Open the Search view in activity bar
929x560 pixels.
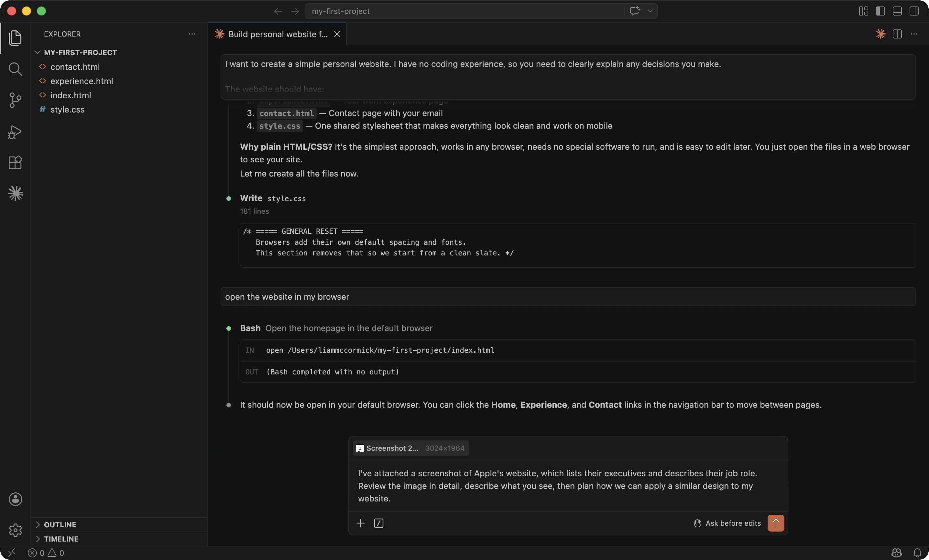(x=15, y=69)
